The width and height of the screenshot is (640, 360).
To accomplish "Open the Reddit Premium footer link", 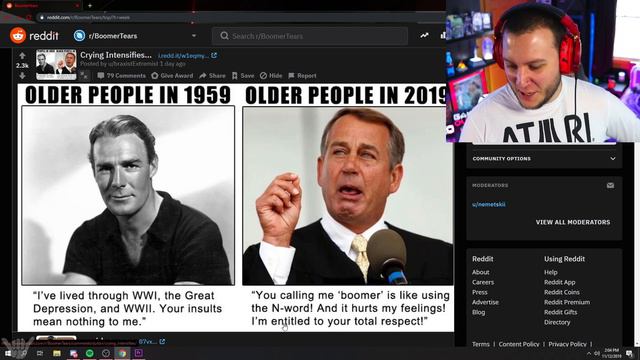I will (567, 302).
